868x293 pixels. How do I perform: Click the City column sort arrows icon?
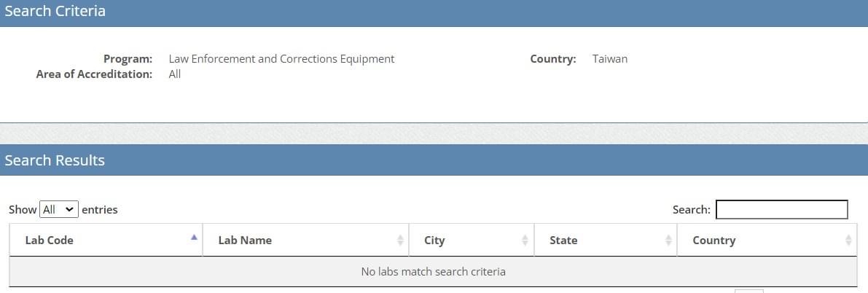(525, 240)
